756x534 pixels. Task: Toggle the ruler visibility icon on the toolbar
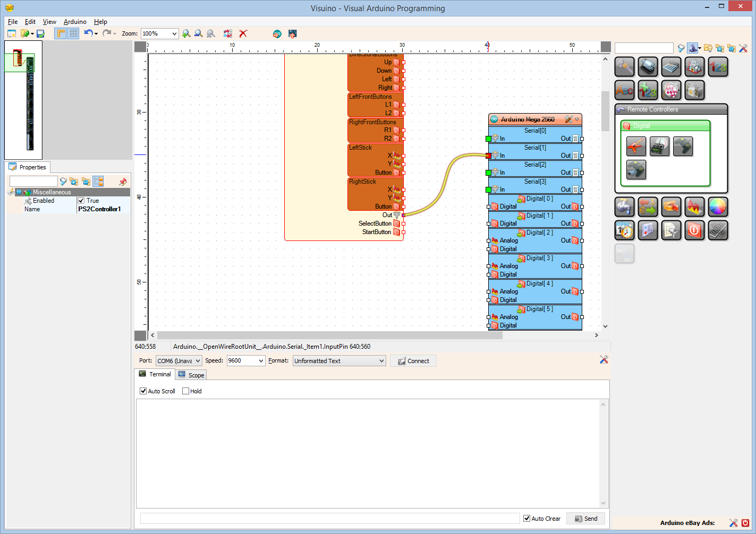pos(60,33)
